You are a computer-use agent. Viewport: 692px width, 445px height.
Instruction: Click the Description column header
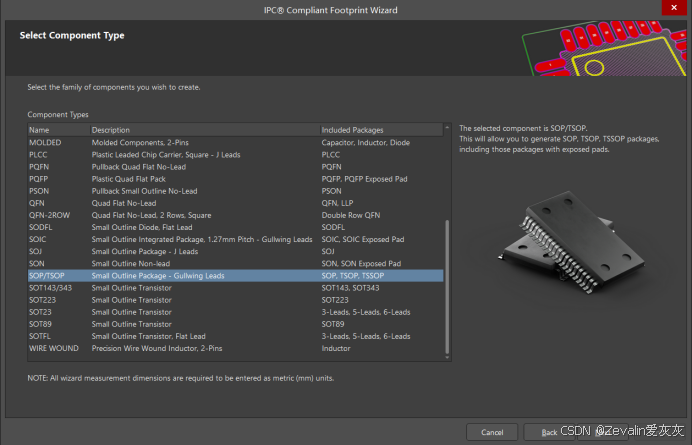(x=205, y=130)
